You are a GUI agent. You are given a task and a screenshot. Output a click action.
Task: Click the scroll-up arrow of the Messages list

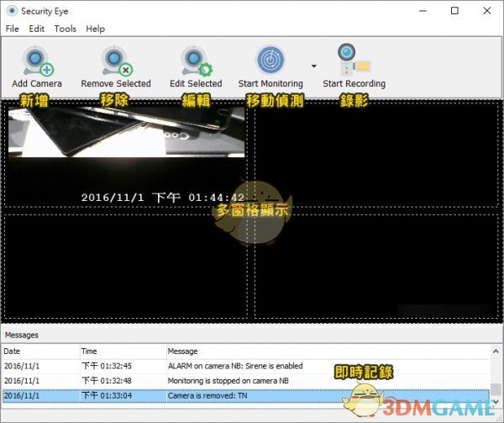click(496, 352)
